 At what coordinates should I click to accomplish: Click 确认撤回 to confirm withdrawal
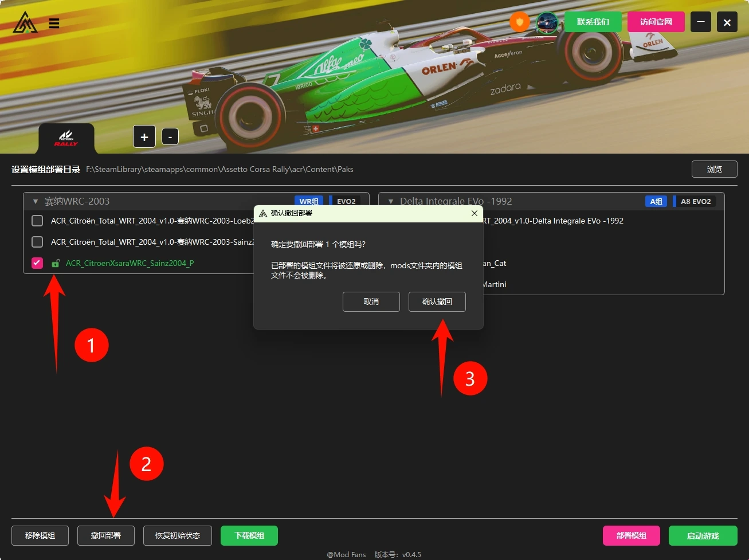point(437,301)
